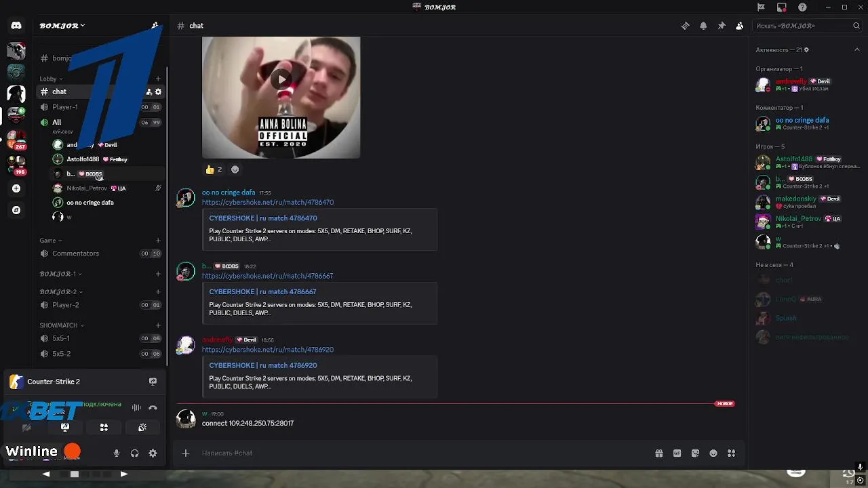Screen dimensions: 868x488
Task: Edit chat channel gear icon
Action: pyautogui.click(x=158, y=91)
